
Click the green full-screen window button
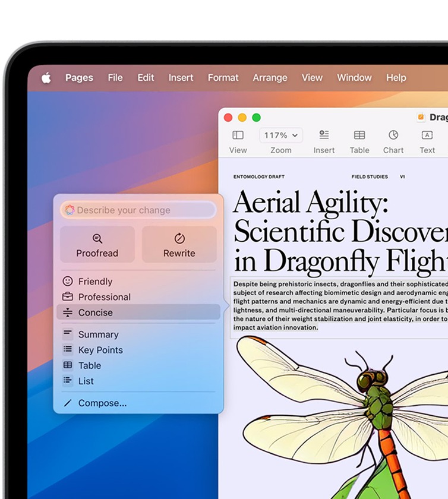[x=256, y=118]
